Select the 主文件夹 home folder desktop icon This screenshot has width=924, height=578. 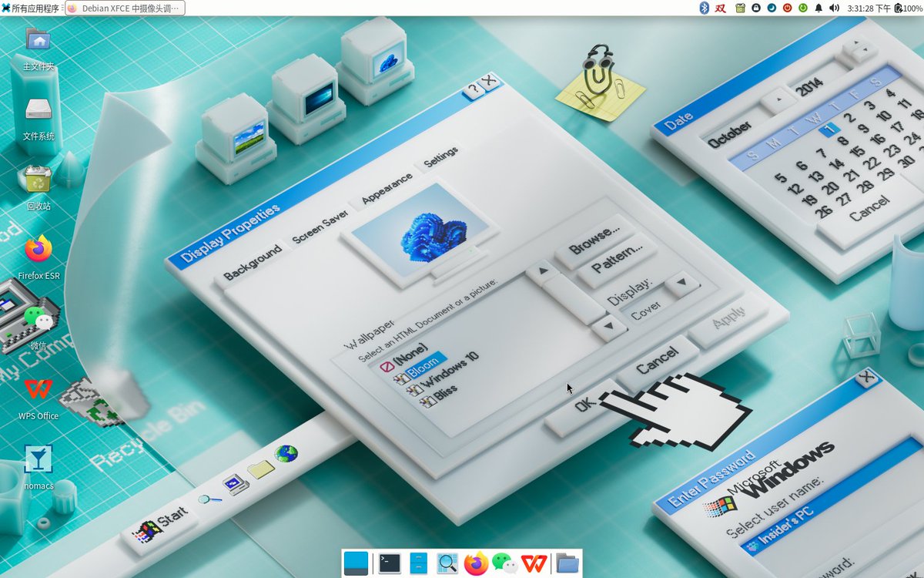(x=38, y=49)
